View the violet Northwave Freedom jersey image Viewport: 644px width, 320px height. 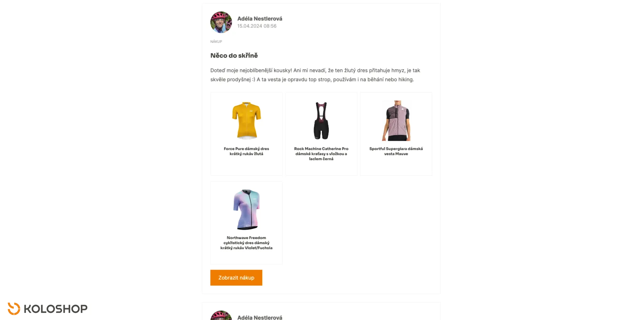coord(247,209)
